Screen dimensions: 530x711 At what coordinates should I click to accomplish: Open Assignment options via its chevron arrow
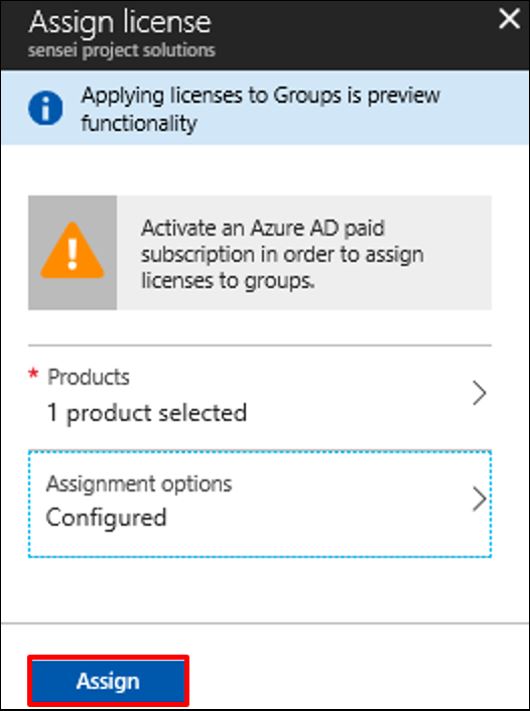tap(479, 499)
